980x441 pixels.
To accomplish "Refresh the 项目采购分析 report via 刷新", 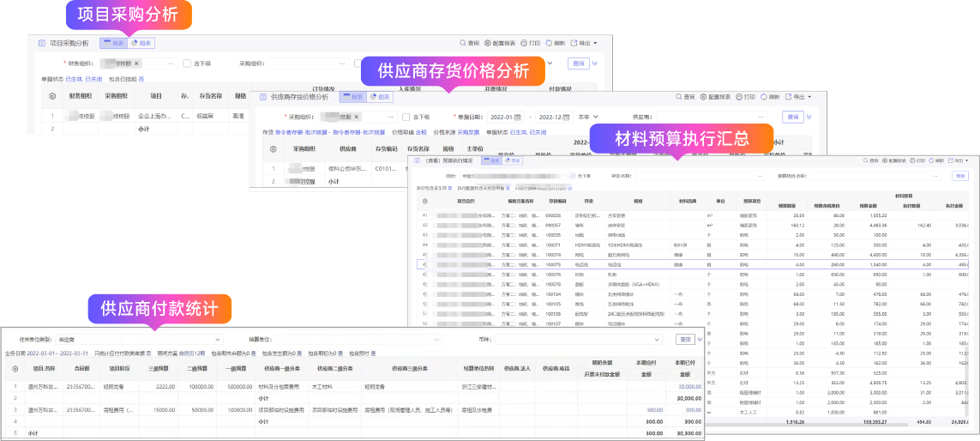I will [549, 43].
